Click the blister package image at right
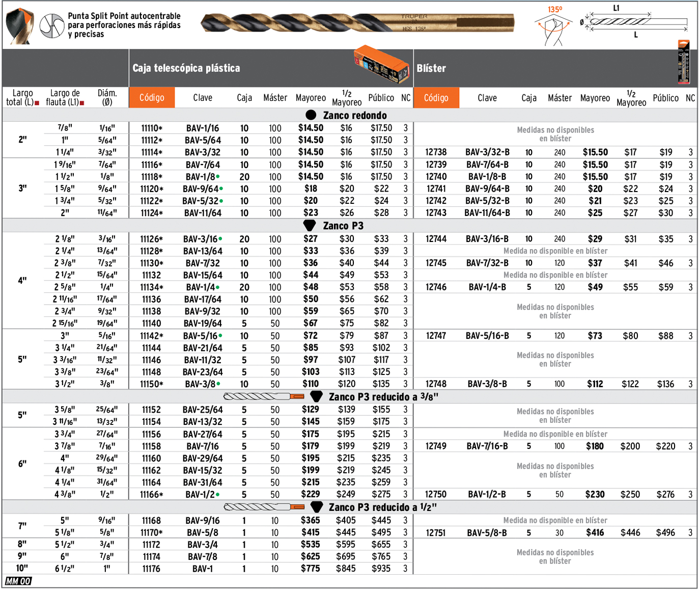Image resolution: width=700 pixels, height=592 pixels. click(x=683, y=62)
